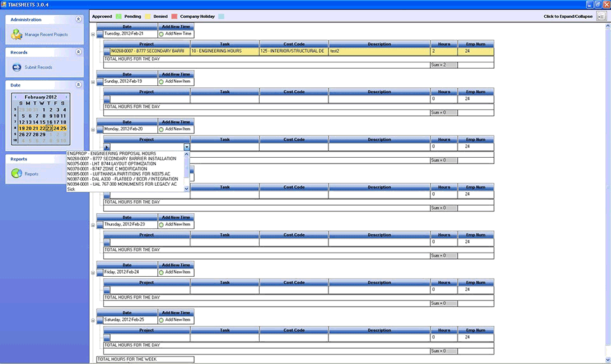The width and height of the screenshot is (611, 364).
Task: Click Add New Item green circle for Thursday Feb-23
Action: click(161, 225)
